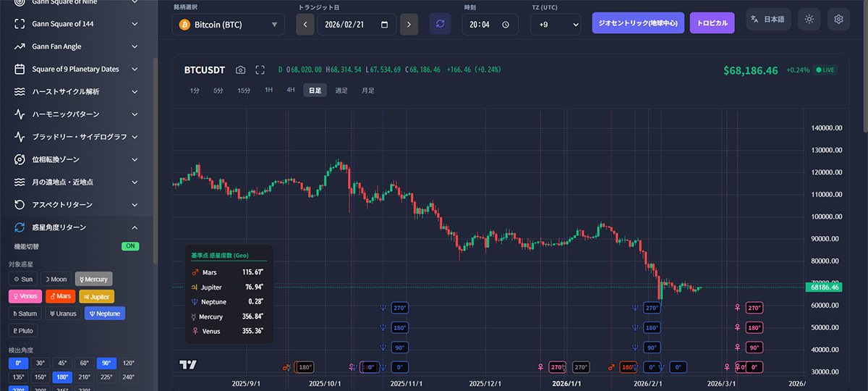Select the 120° detection angle chip
Screen dimensions: 868x391
[128, 363]
